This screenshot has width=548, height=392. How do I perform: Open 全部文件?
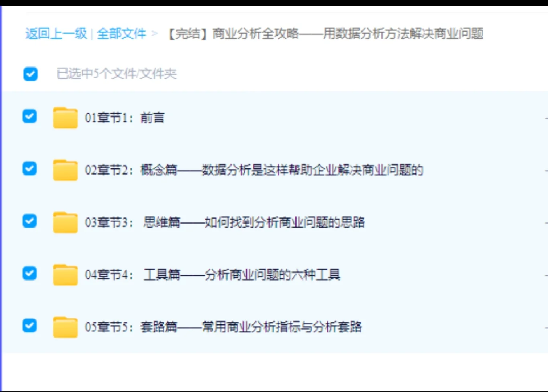[x=122, y=34]
